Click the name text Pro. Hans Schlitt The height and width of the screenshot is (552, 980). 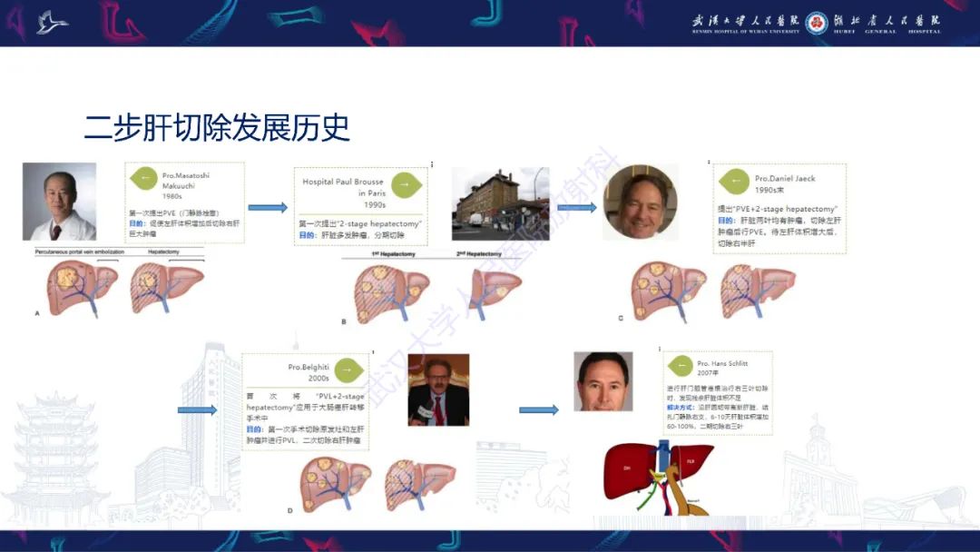coord(722,363)
